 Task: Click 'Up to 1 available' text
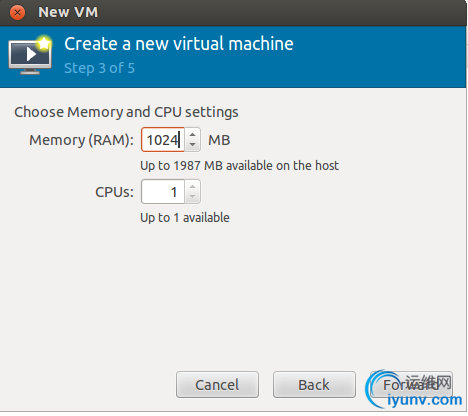point(185,218)
